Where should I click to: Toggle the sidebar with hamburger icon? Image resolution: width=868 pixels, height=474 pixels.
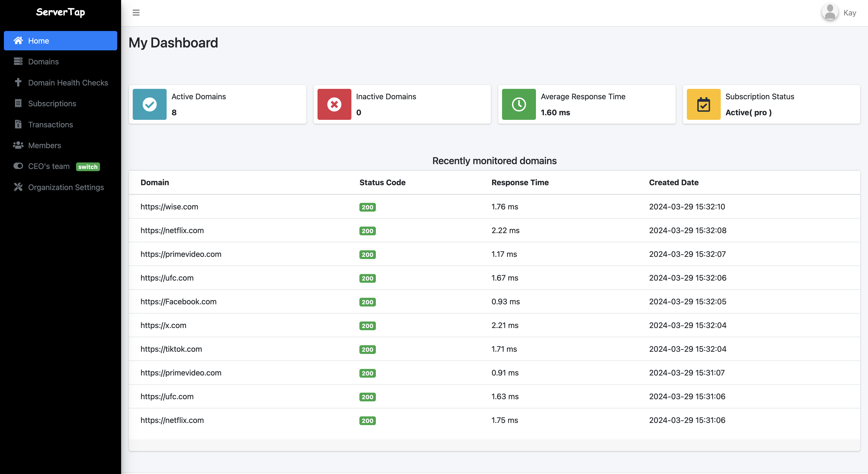136,13
